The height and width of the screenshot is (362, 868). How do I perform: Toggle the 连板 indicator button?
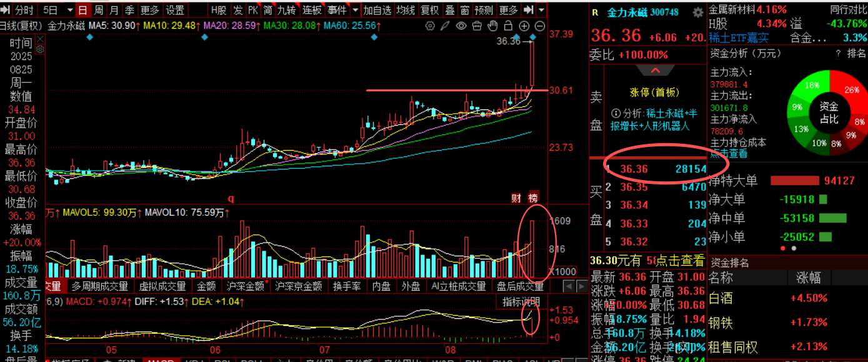(312, 10)
